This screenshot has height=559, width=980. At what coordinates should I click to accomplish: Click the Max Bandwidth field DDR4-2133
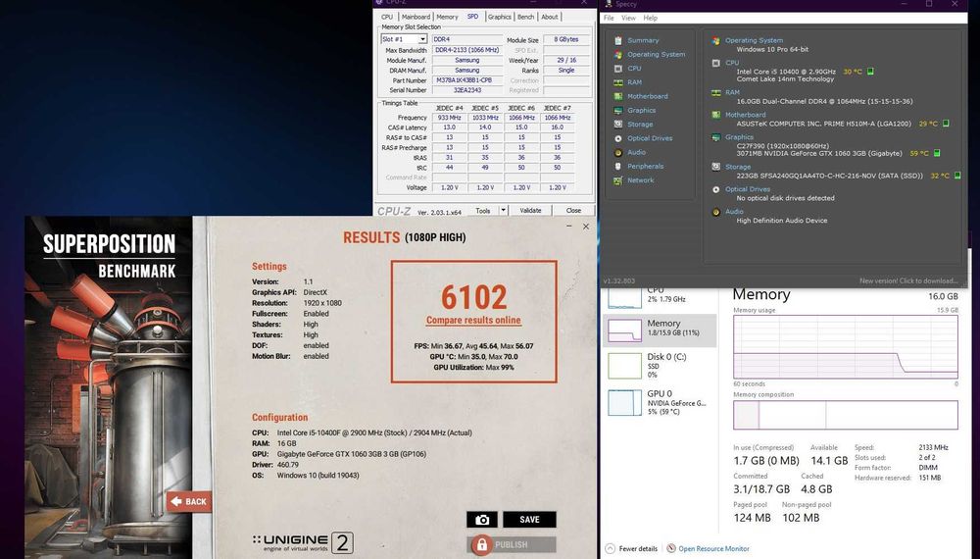(466, 50)
